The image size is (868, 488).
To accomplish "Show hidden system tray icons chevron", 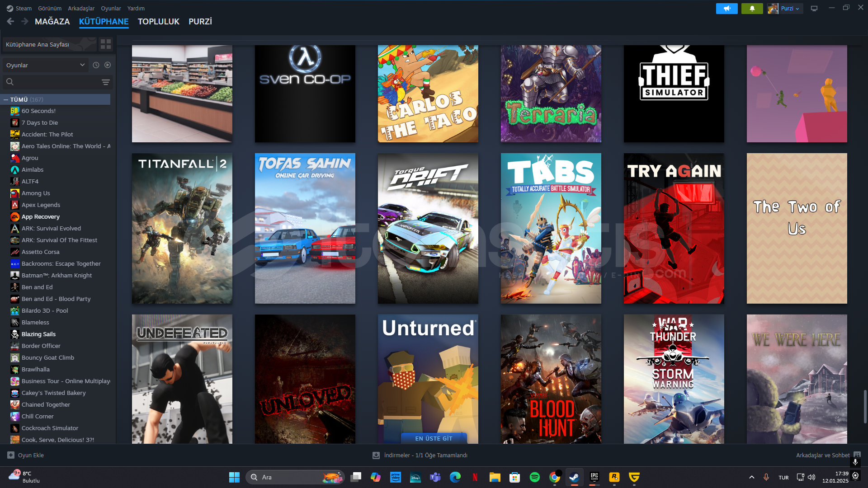I will (751, 477).
